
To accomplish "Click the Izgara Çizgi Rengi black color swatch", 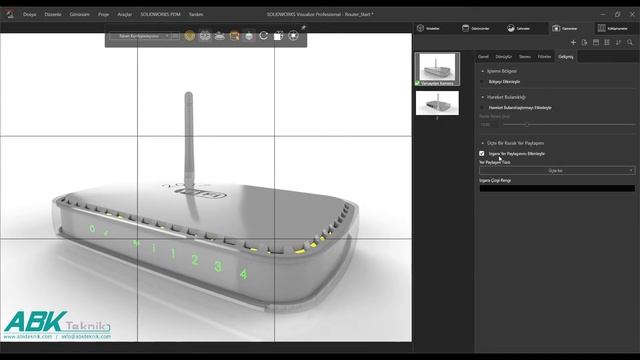I will (x=557, y=188).
